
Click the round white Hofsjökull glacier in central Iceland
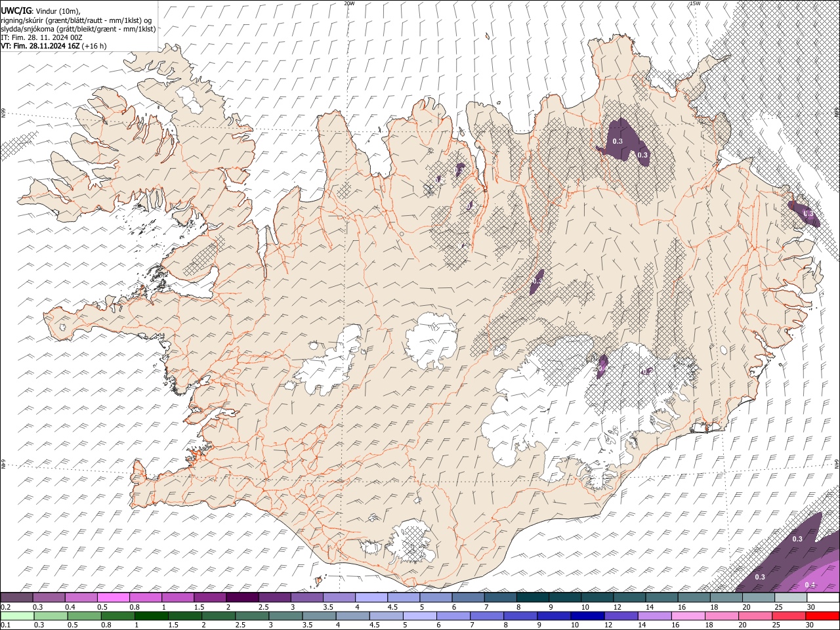click(x=431, y=340)
